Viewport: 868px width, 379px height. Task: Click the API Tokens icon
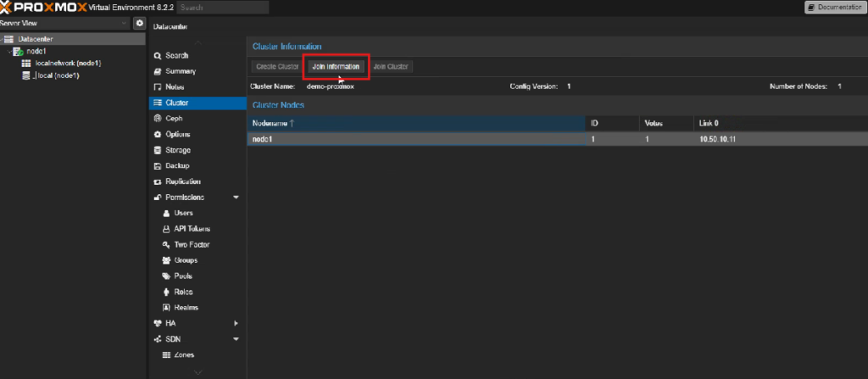pyautogui.click(x=166, y=229)
